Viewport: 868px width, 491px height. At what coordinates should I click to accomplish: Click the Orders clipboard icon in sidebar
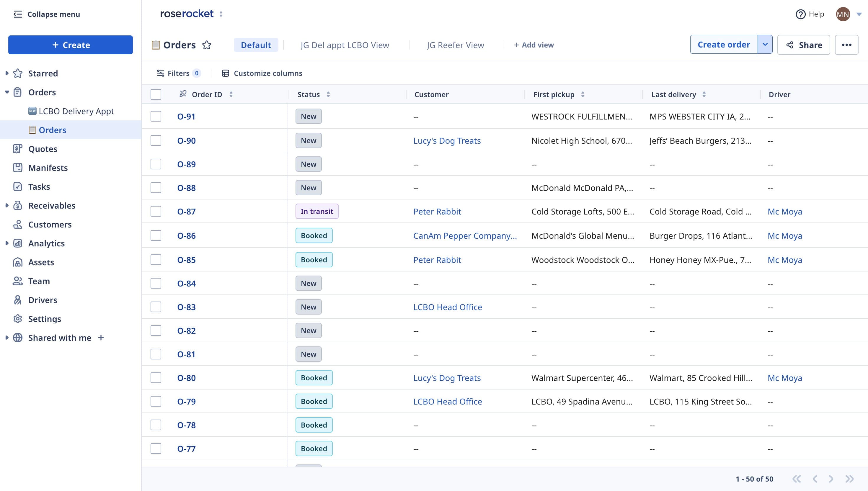pos(18,92)
